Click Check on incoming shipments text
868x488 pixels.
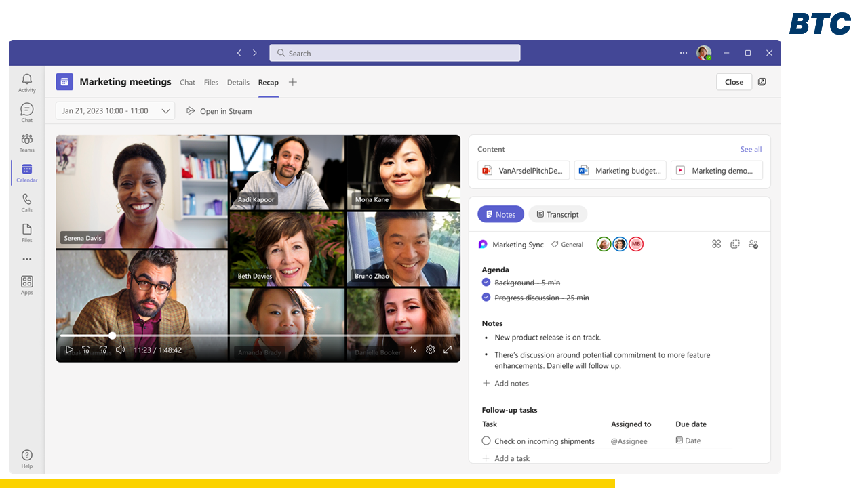[545, 441]
